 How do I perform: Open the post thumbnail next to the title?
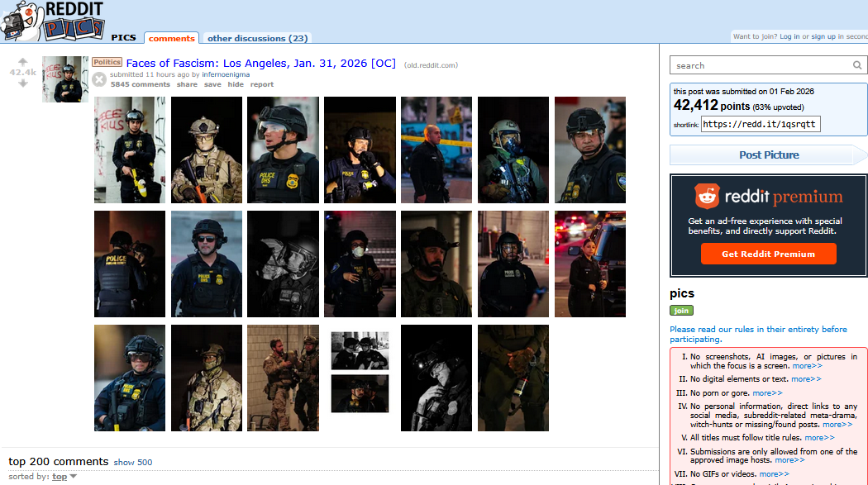tap(65, 79)
